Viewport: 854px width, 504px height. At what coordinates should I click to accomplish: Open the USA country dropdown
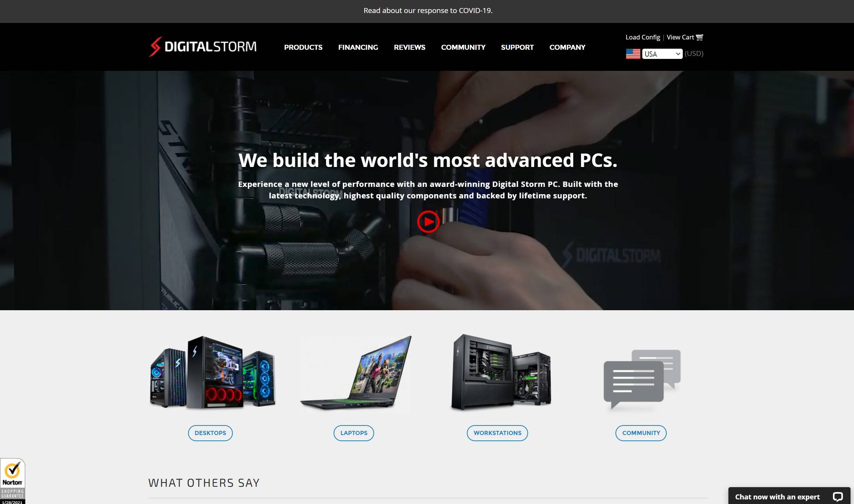[x=662, y=54]
